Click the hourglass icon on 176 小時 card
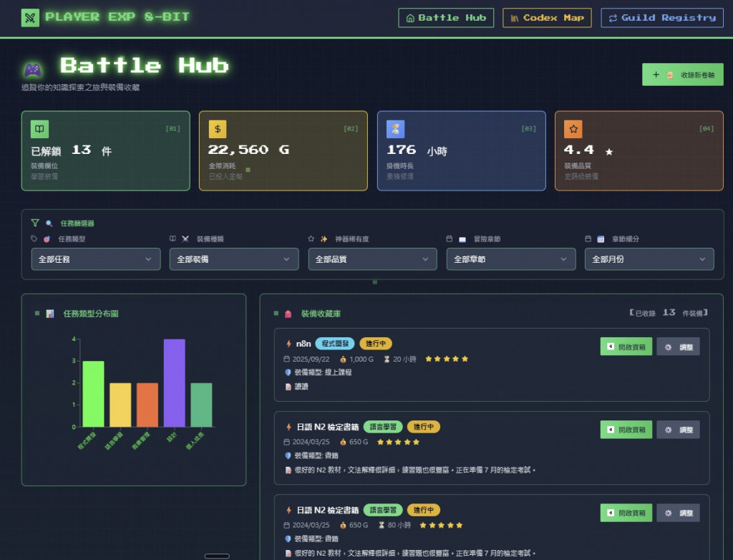 pos(395,129)
